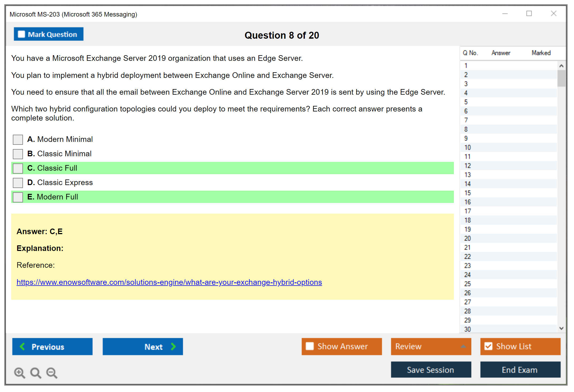This screenshot has width=574, height=392.
Task: Click the zoom in magnifier icon
Action: coord(19,373)
